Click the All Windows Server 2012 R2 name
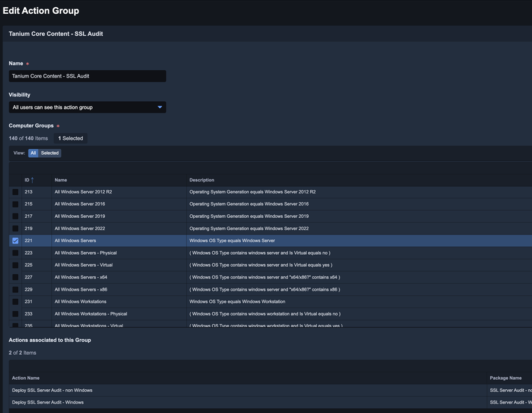This screenshot has height=413, width=532. [x=83, y=192]
